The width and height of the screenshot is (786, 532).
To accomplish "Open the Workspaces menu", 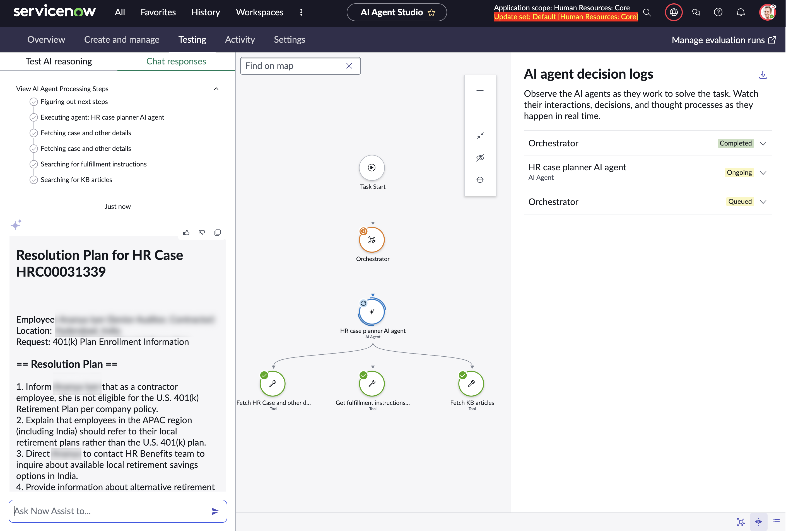I will [x=259, y=12].
